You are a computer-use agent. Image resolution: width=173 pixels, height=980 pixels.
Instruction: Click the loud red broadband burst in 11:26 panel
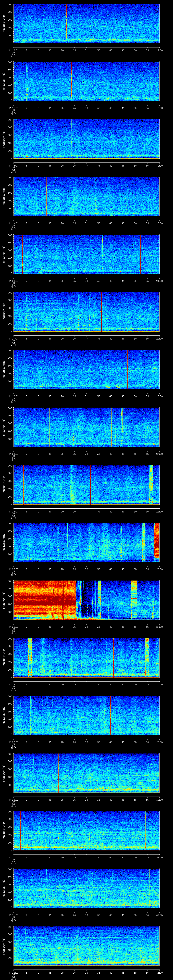pos(45,600)
